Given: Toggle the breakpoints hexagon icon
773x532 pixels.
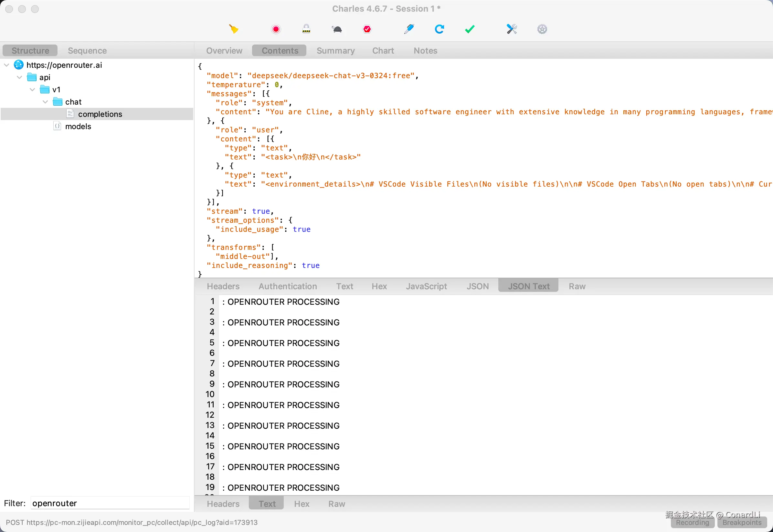Looking at the screenshot, I should coord(367,29).
